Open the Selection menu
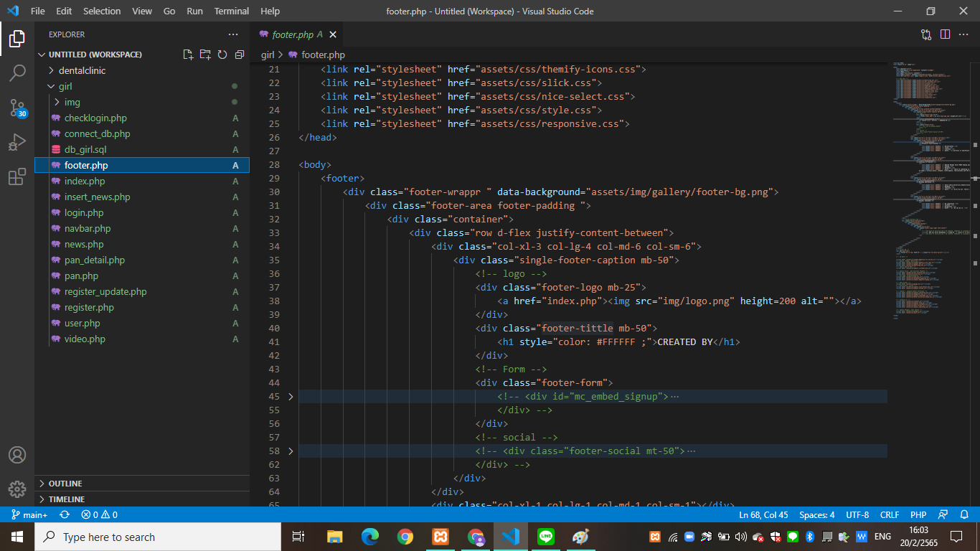Image resolution: width=980 pixels, height=551 pixels. pyautogui.click(x=102, y=11)
